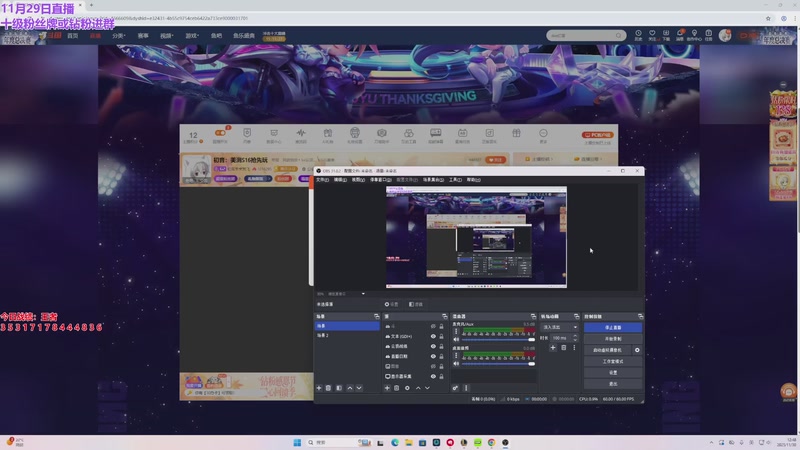Open scene filters icon in Scenes panel
Screen dimensions: 800x450
[339, 388]
